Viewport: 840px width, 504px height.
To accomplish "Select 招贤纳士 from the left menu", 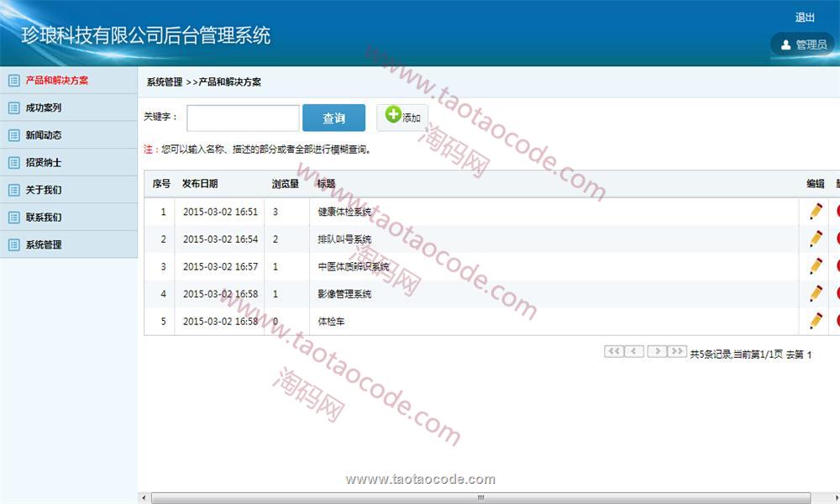I will [x=44, y=163].
